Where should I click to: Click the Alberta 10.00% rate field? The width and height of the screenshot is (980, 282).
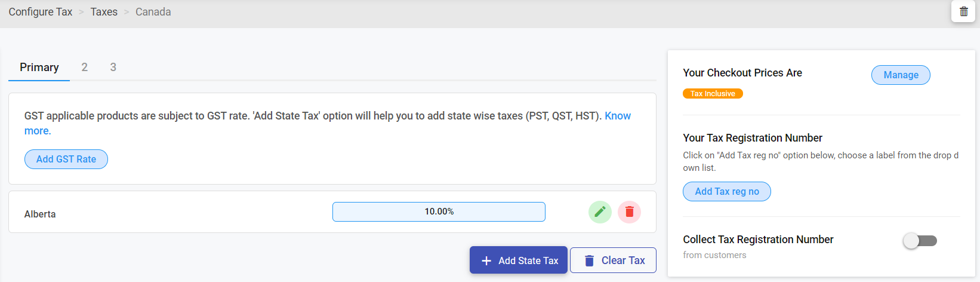tap(439, 211)
